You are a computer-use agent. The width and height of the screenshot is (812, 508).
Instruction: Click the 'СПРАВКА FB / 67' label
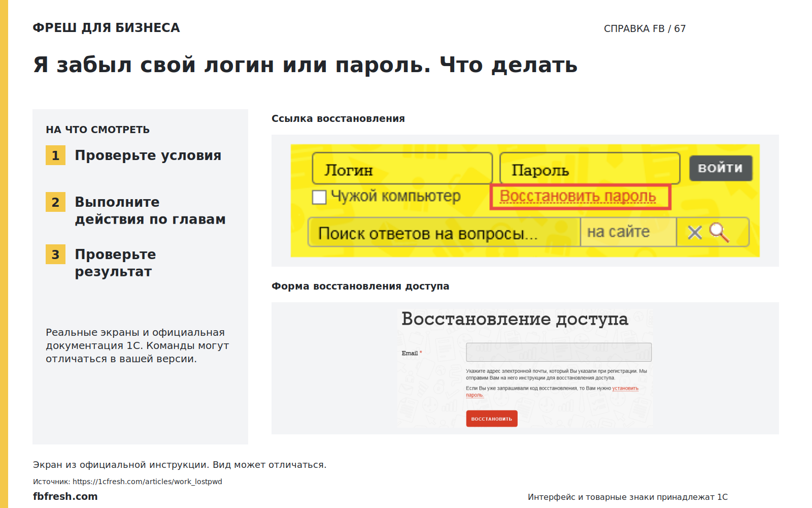[645, 28]
